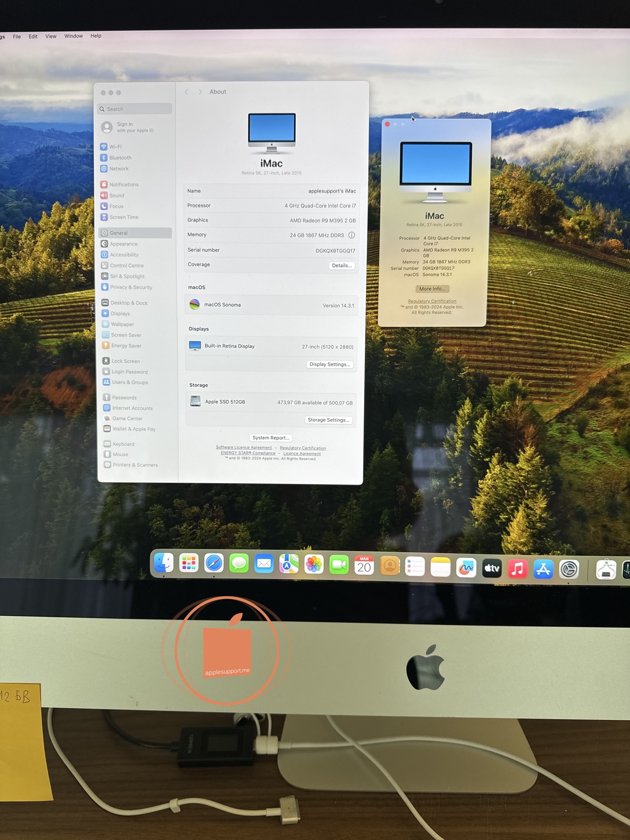Open Control Centre settings
The image size is (630, 840).
(122, 266)
